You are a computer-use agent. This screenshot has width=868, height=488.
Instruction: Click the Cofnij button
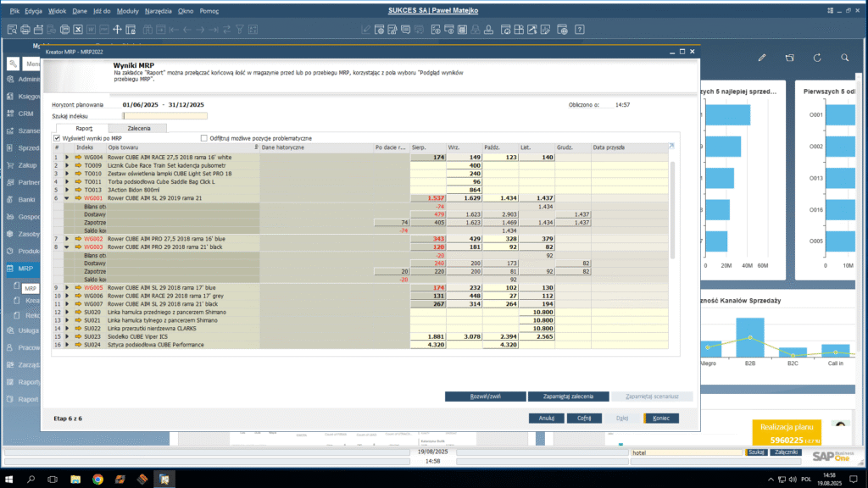point(584,419)
